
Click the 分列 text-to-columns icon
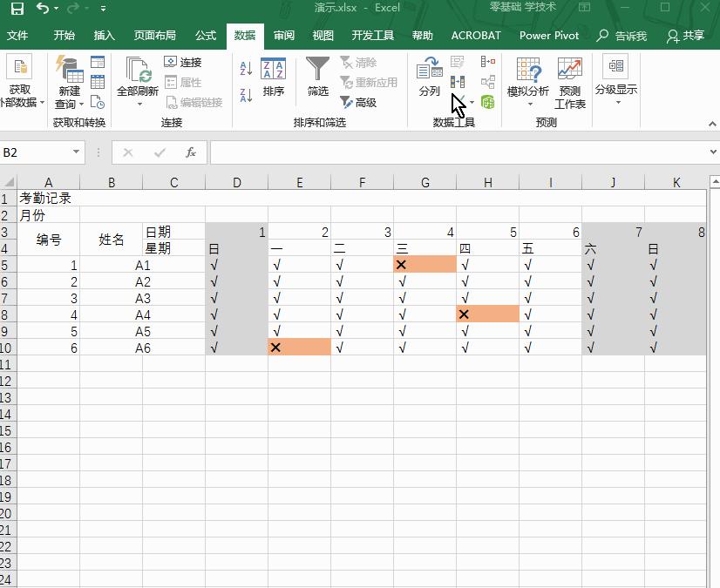pyautogui.click(x=429, y=78)
